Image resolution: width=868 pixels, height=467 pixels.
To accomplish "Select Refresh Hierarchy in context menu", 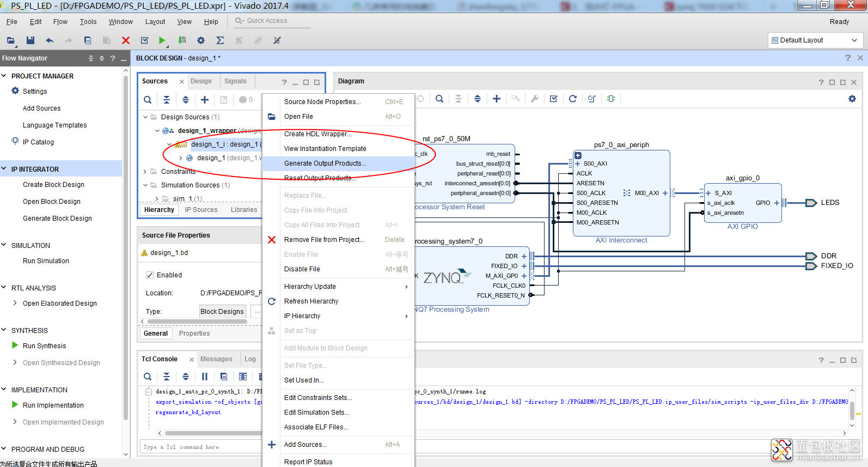I will pos(338,301).
